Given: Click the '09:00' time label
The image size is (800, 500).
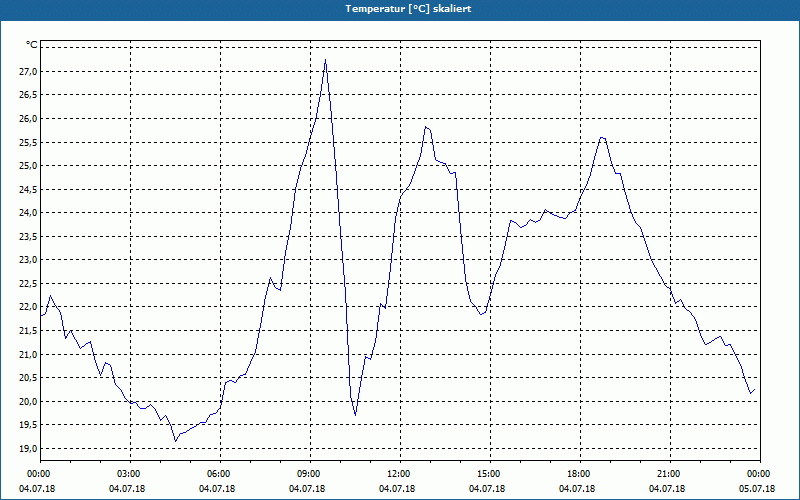Looking at the screenshot, I should tap(310, 474).
